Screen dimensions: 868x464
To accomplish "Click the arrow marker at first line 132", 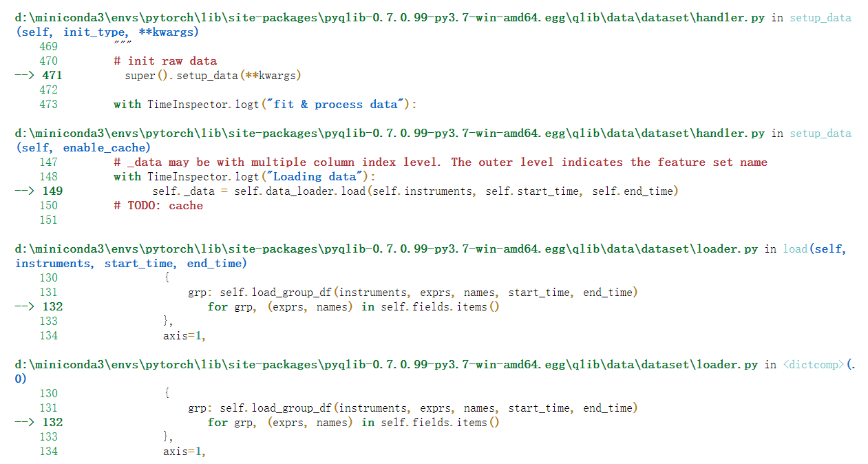I will pyautogui.click(x=22, y=306).
